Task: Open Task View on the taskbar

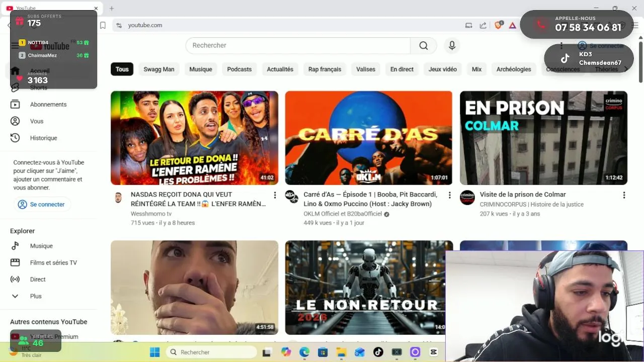Action: (267, 352)
